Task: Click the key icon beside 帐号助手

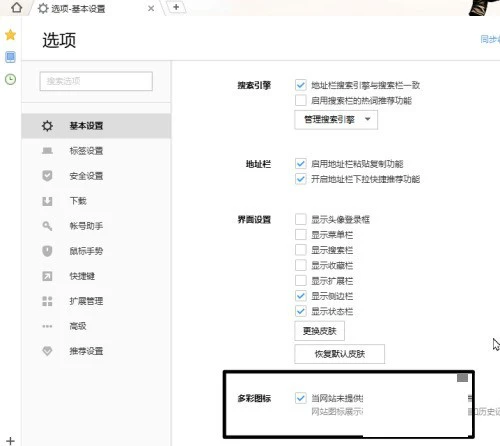Action: (47, 226)
